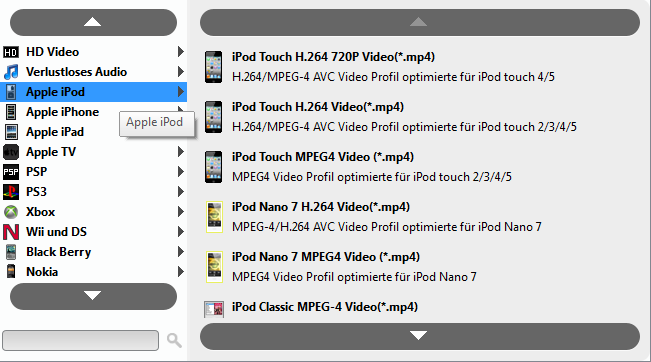Open the Apple TV category
651x362 pixels.
93,152
